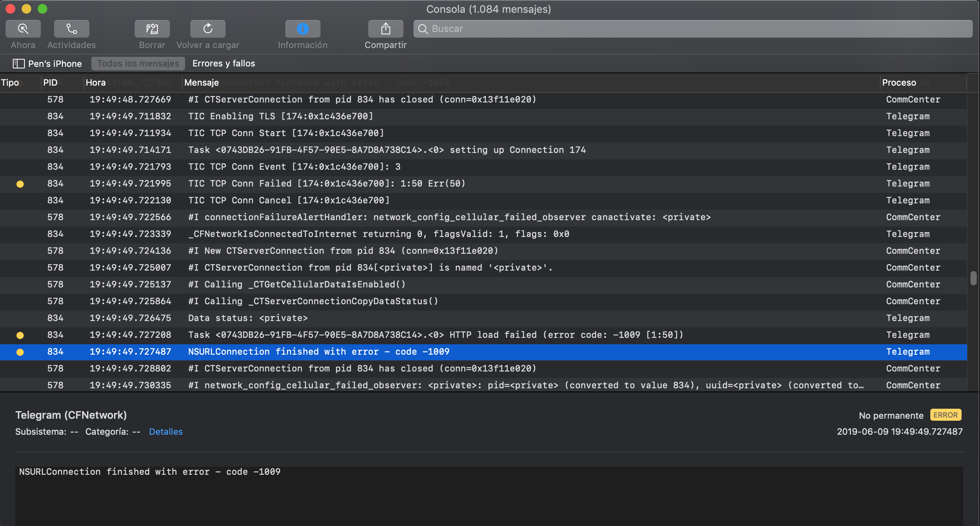The image size is (980, 526).
Task: Switch to the Errores y fallos filter
Action: coord(224,64)
